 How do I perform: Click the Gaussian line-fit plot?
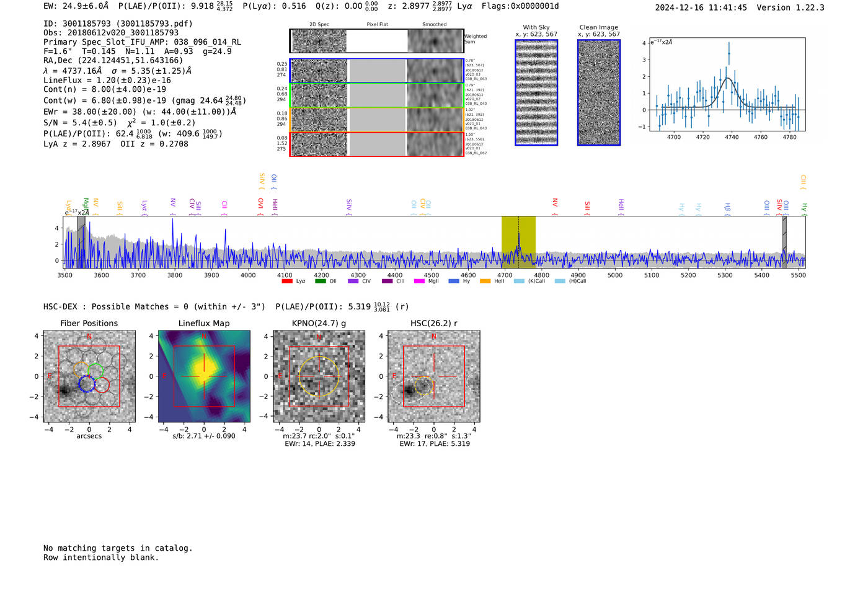pos(727,84)
